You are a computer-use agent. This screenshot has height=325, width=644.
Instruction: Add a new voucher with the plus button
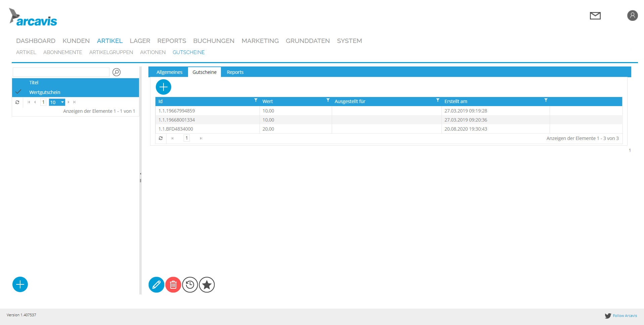point(164,87)
